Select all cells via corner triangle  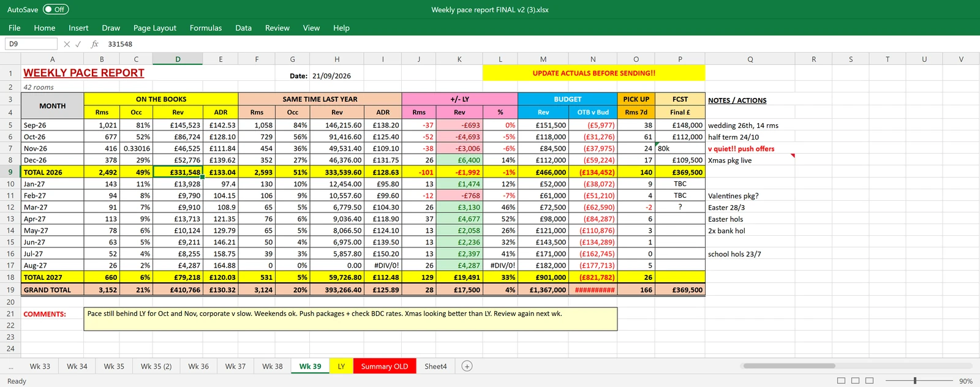tap(10, 59)
